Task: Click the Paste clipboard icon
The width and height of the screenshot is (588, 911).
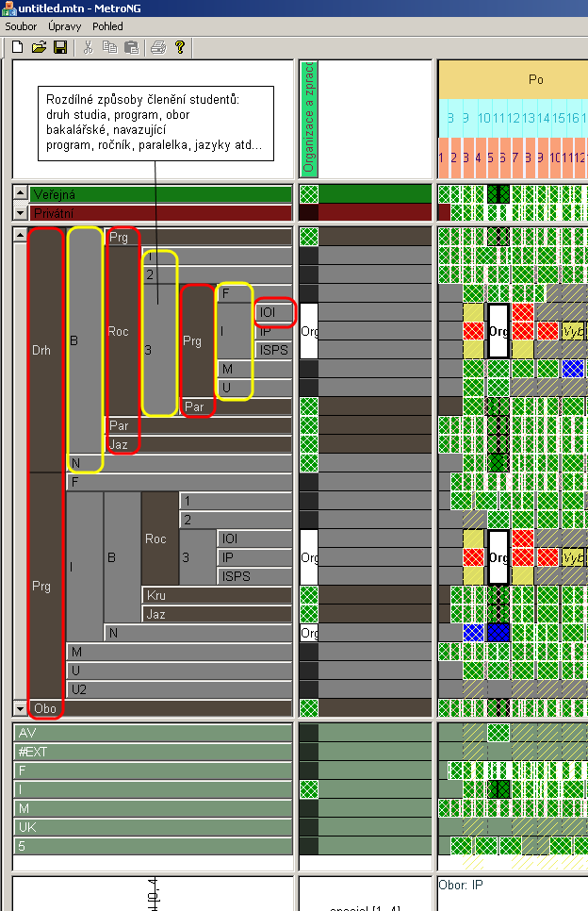Action: 131,47
